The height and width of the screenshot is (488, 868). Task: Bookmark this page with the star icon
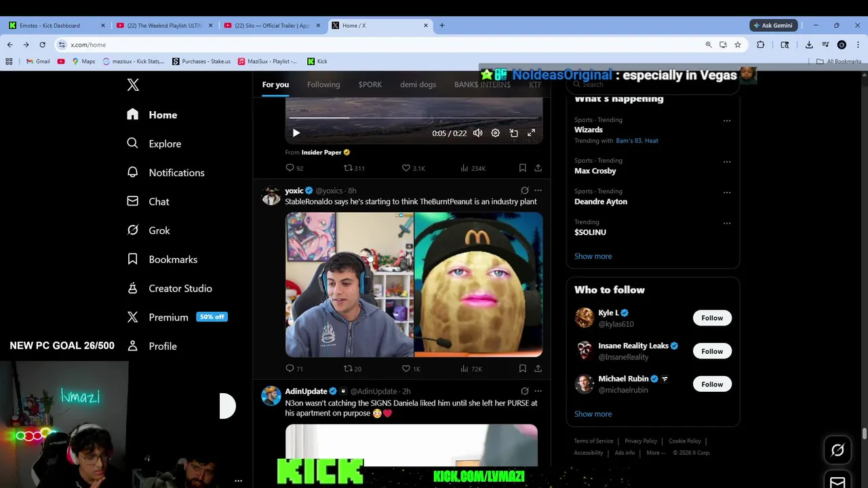point(738,45)
